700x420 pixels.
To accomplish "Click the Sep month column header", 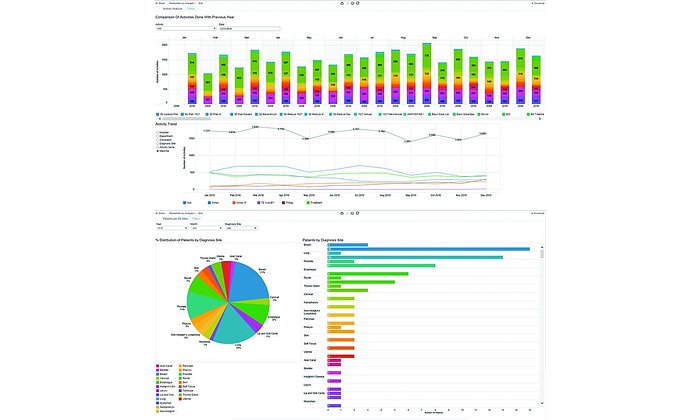I will (x=434, y=37).
